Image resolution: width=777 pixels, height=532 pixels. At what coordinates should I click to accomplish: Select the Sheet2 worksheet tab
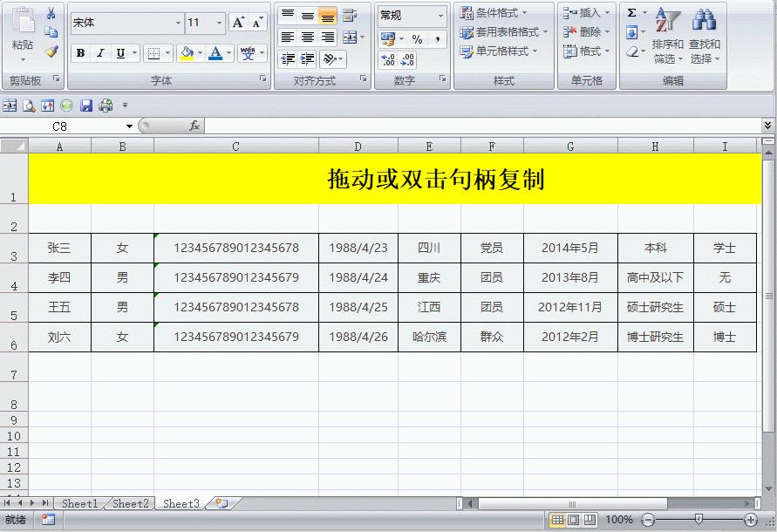pos(129,503)
